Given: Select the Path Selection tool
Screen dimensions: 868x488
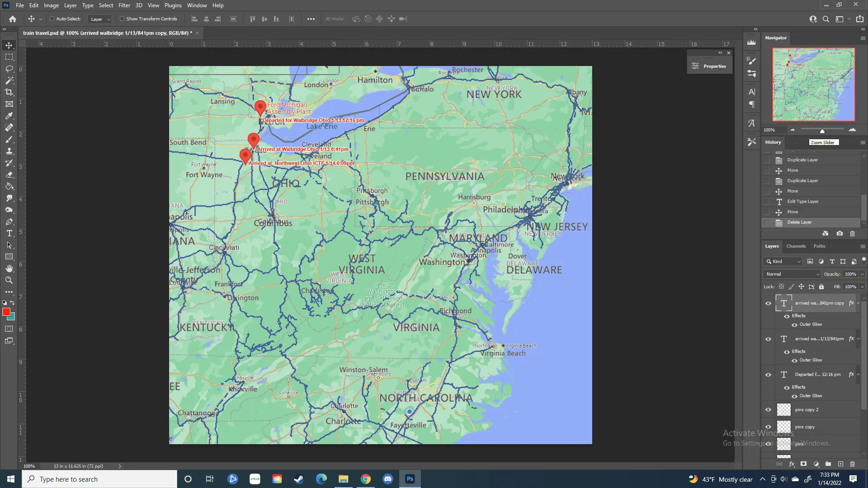Looking at the screenshot, I should tap(9, 245).
